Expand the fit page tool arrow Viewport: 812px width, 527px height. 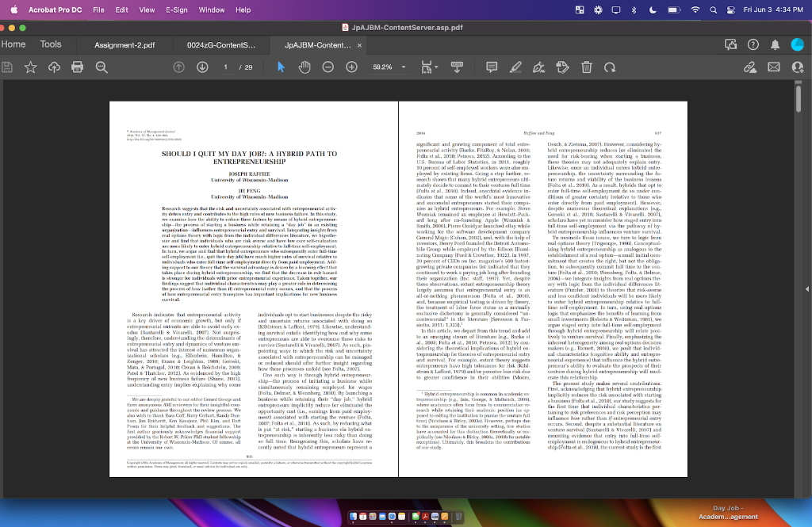click(436, 67)
